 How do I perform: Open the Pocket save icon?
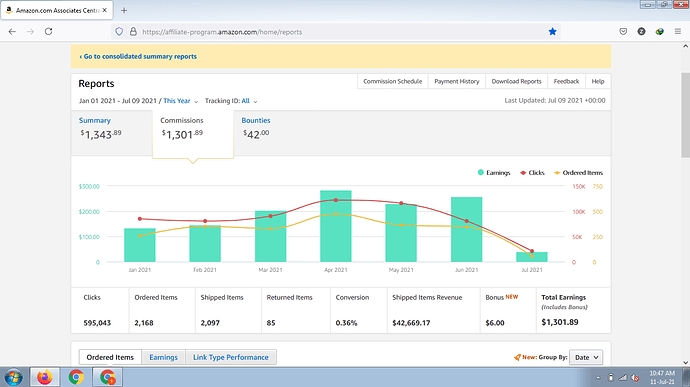coord(623,32)
